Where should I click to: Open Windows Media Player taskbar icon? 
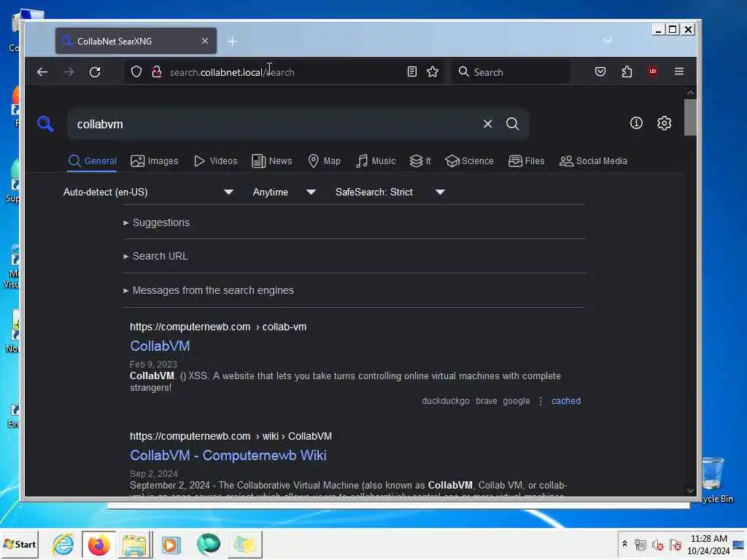click(x=171, y=544)
